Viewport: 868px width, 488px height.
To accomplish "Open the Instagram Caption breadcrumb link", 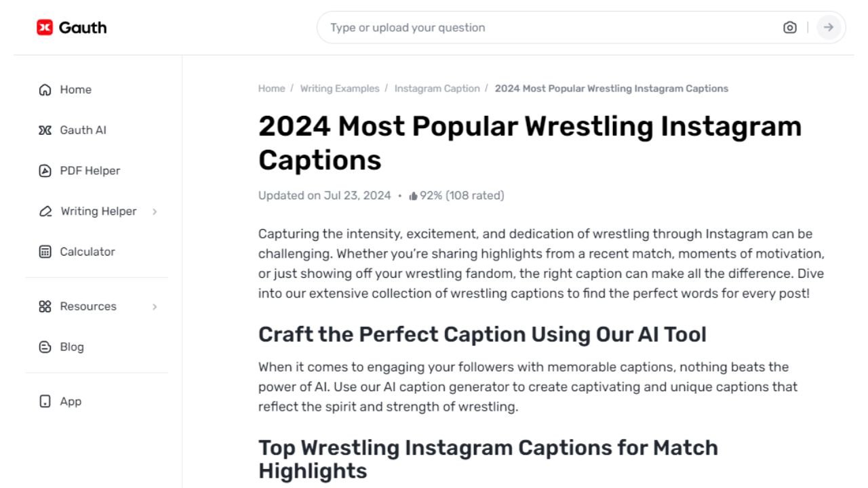I will (x=437, y=88).
